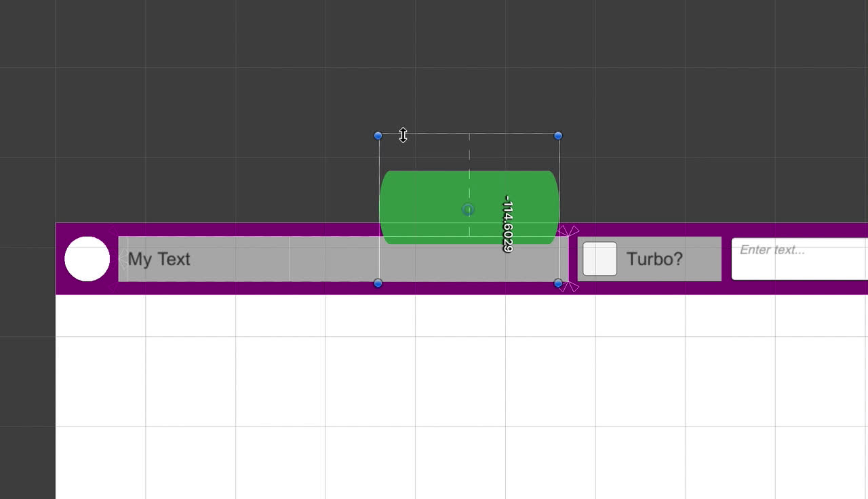Image resolution: width=868 pixels, height=499 pixels.
Task: Select the white circle image
Action: tap(87, 259)
